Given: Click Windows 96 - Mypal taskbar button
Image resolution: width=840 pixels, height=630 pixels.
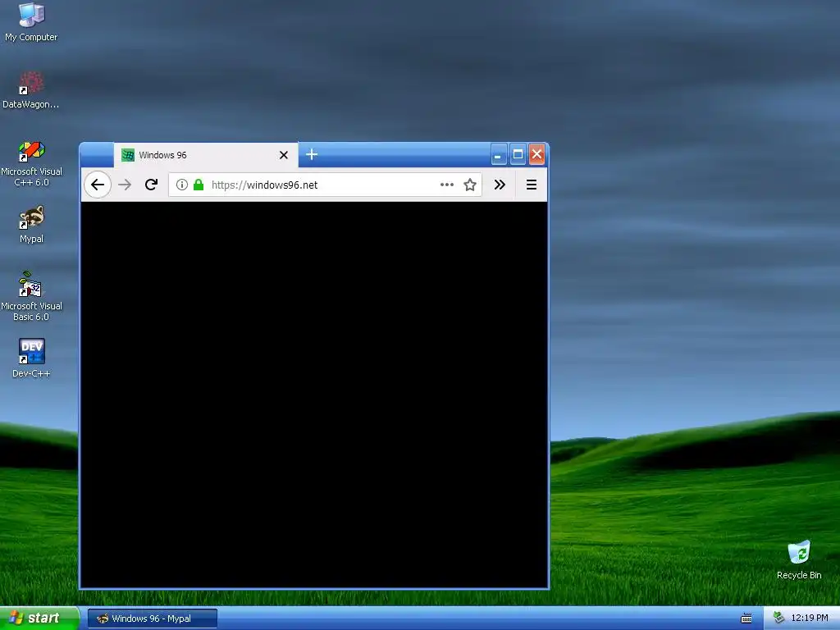Looking at the screenshot, I should coord(152,619).
